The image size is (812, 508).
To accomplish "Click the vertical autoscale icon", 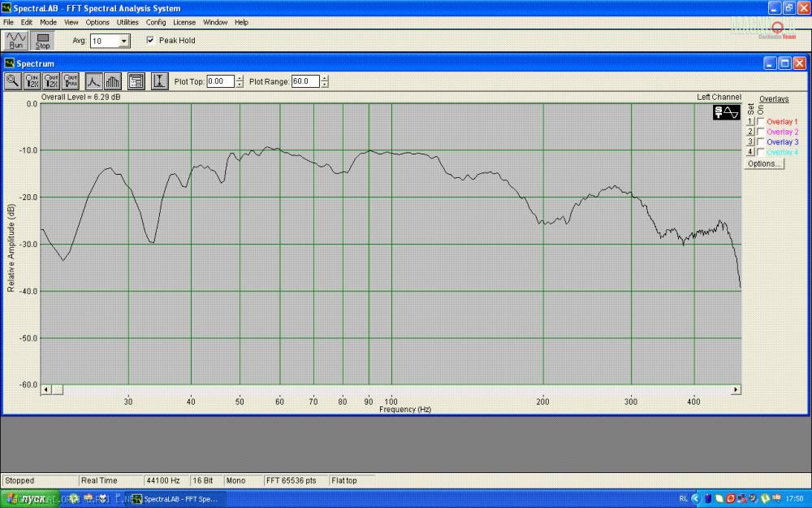I will point(160,80).
